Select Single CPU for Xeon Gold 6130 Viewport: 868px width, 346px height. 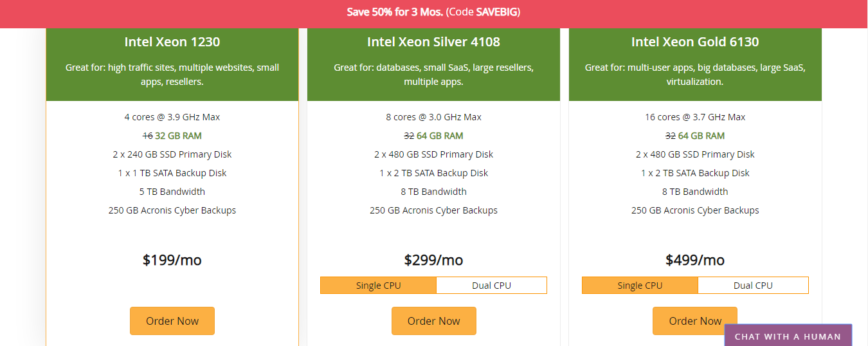[640, 286]
